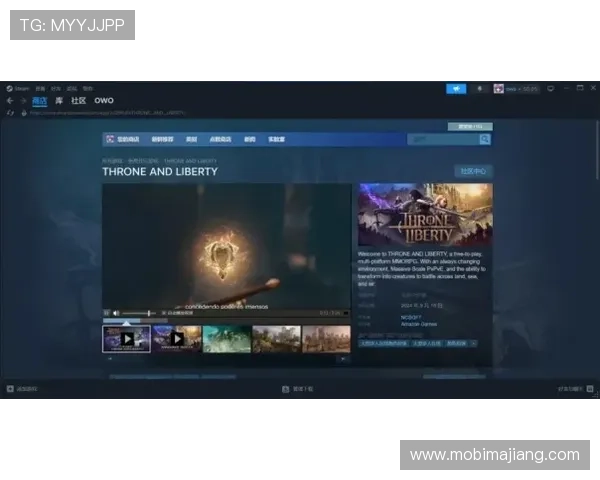Pause the trailer with the play control
The image size is (600, 480).
(x=107, y=313)
